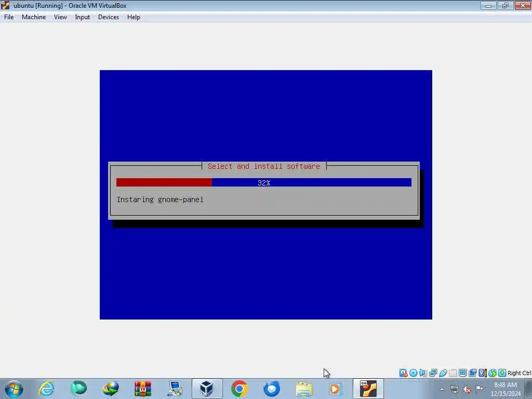Viewport: 532px width, 399px height.
Task: Click the hard disk activity indicator
Action: [x=403, y=373]
